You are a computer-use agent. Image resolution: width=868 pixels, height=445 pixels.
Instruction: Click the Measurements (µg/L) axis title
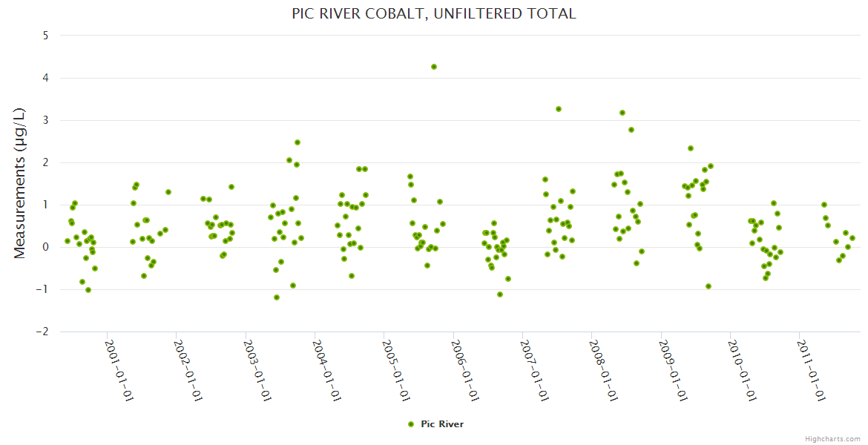coord(20,183)
